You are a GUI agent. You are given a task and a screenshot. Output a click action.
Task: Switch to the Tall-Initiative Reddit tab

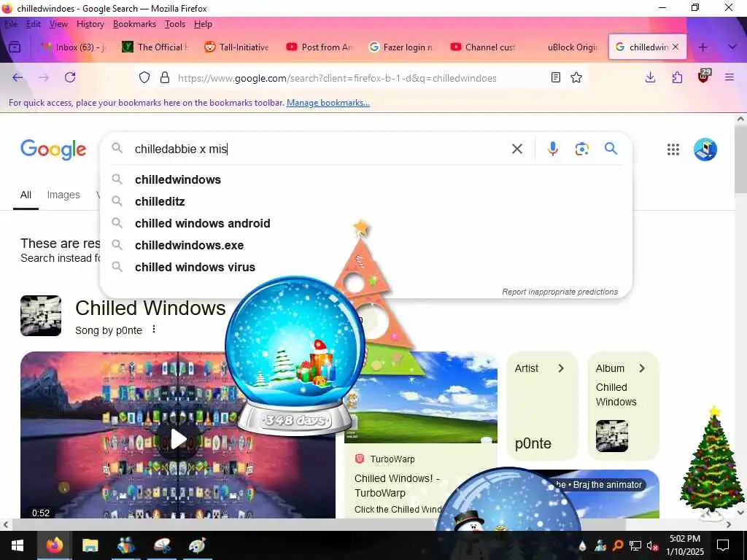tap(237, 47)
